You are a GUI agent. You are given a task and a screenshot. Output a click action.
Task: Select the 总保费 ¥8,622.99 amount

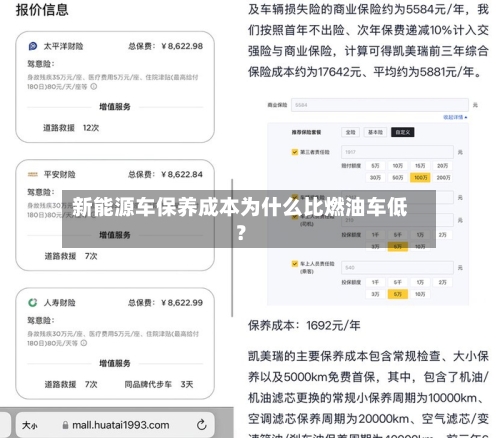click(182, 303)
